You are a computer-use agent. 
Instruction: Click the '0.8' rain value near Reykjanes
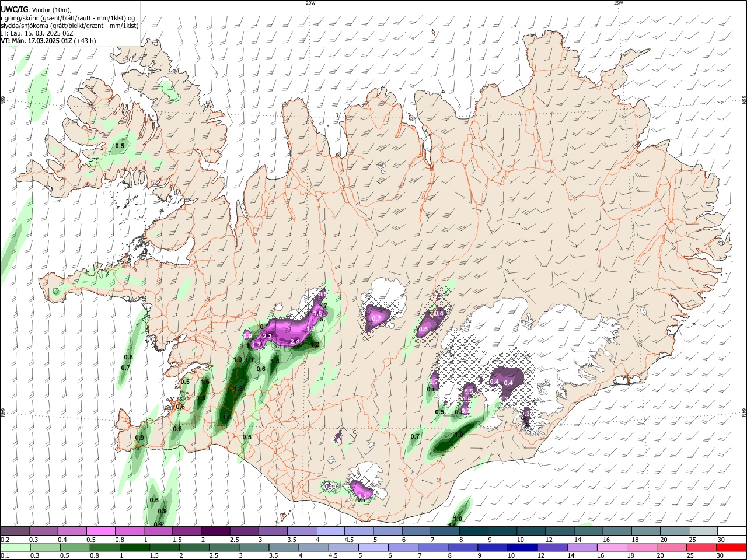[x=177, y=429]
